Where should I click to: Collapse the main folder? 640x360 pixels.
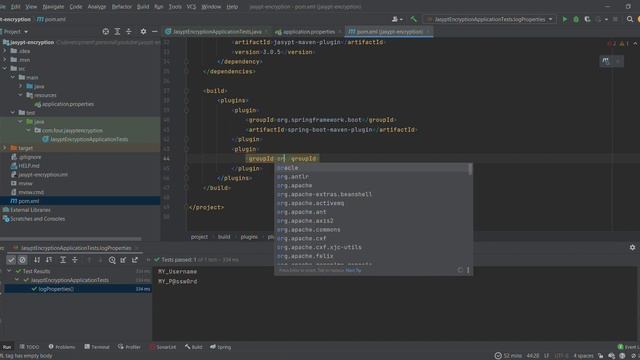pos(13,77)
